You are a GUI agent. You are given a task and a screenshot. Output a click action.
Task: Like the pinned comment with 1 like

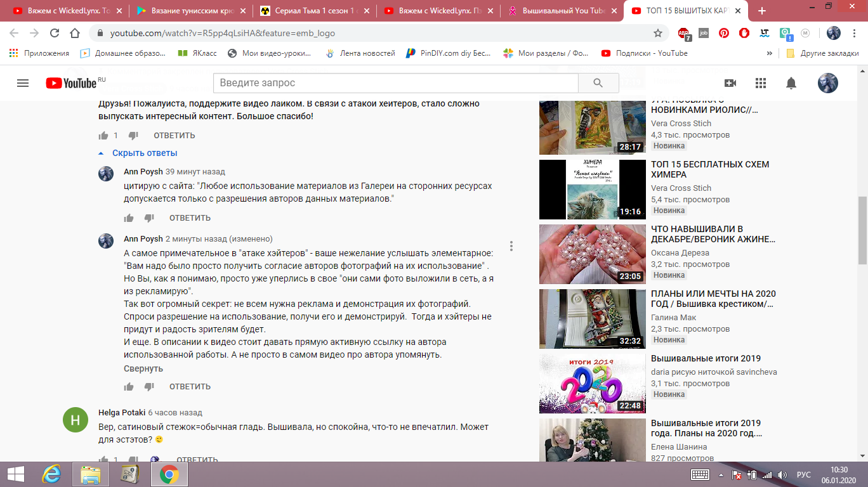click(103, 136)
